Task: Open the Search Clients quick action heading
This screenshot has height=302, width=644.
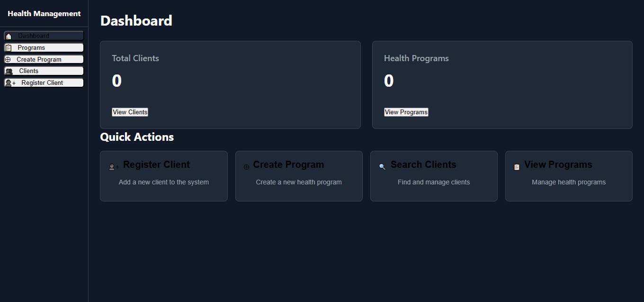Action: 423,165
